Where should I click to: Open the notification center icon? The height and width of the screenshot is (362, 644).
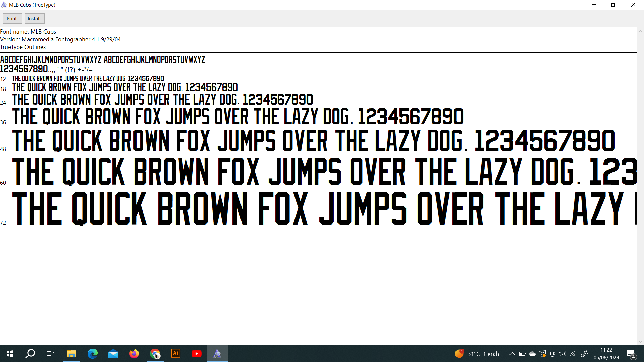click(631, 354)
